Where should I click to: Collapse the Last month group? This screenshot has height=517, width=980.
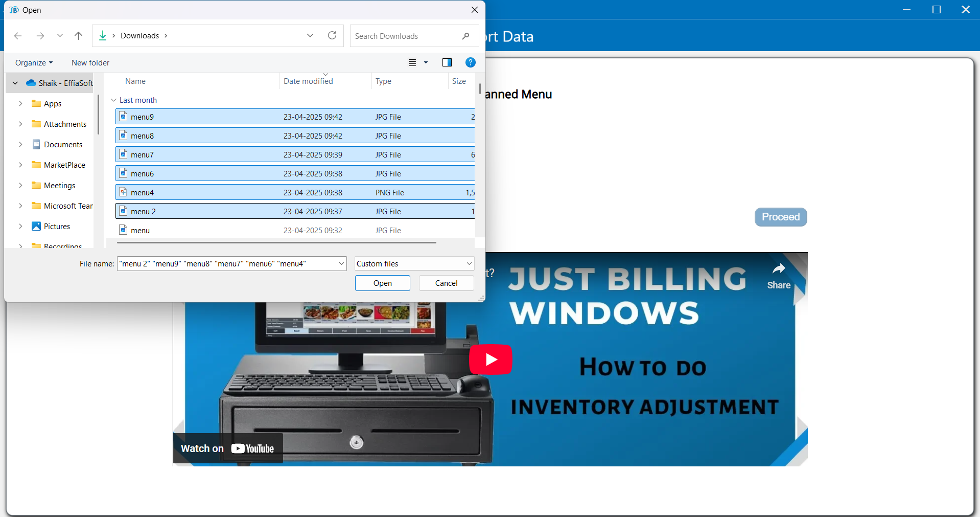[x=113, y=100]
